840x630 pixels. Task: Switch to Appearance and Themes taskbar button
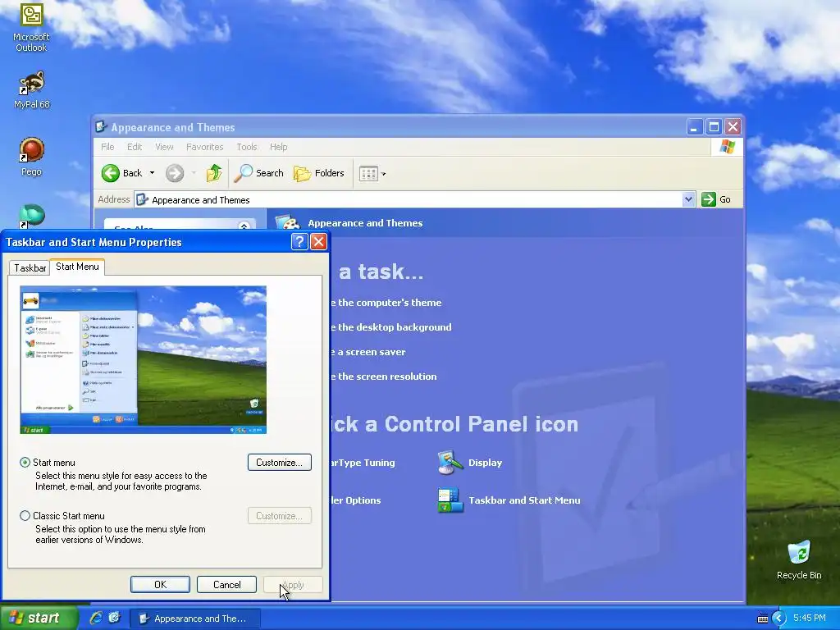(x=195, y=619)
